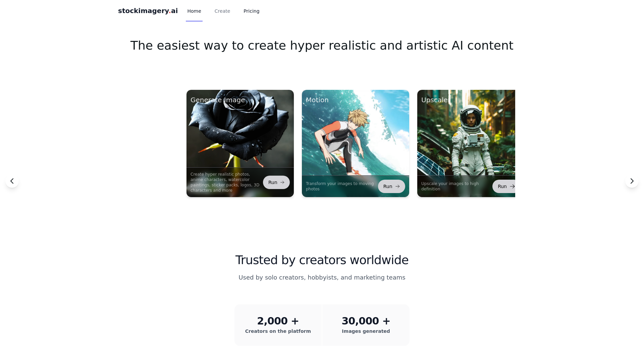Run the Generate Image tool
The image size is (644, 362).
[276, 182]
